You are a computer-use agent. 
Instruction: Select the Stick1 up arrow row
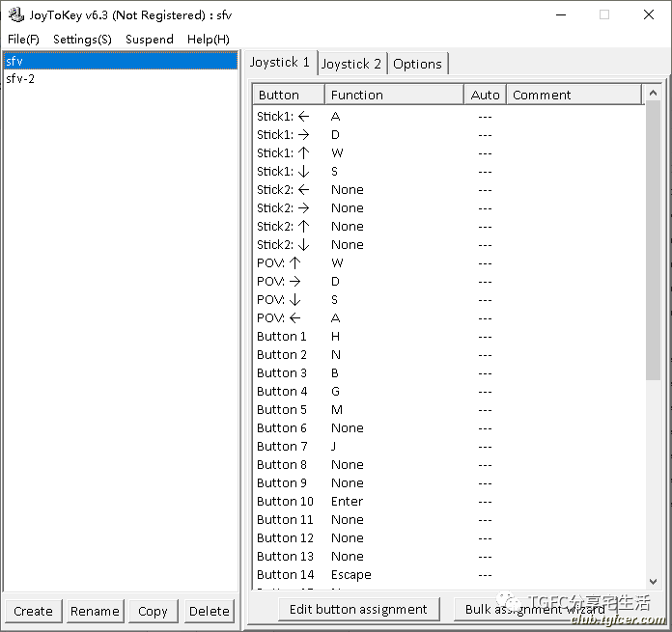[449, 153]
